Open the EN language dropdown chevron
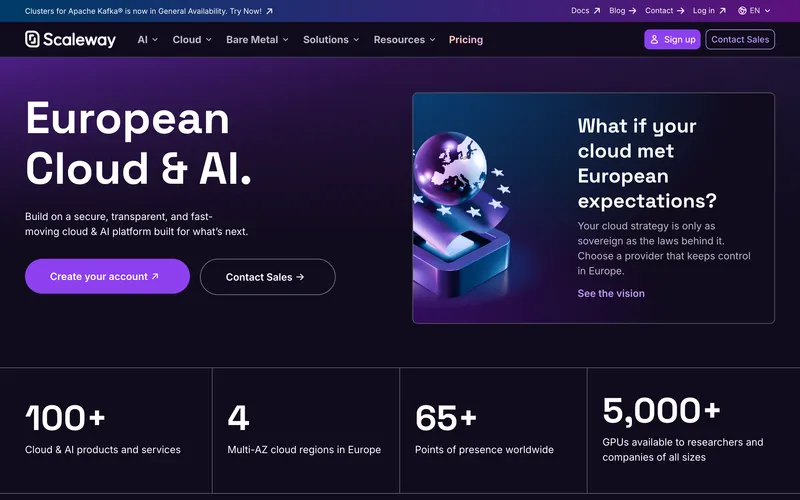Screen dimensions: 800x500 point(767,11)
